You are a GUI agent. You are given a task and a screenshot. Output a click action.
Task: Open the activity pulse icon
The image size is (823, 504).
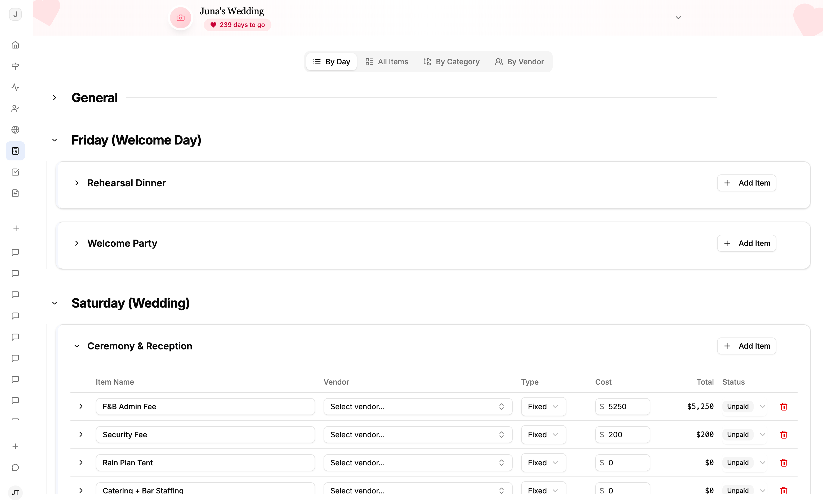(15, 87)
